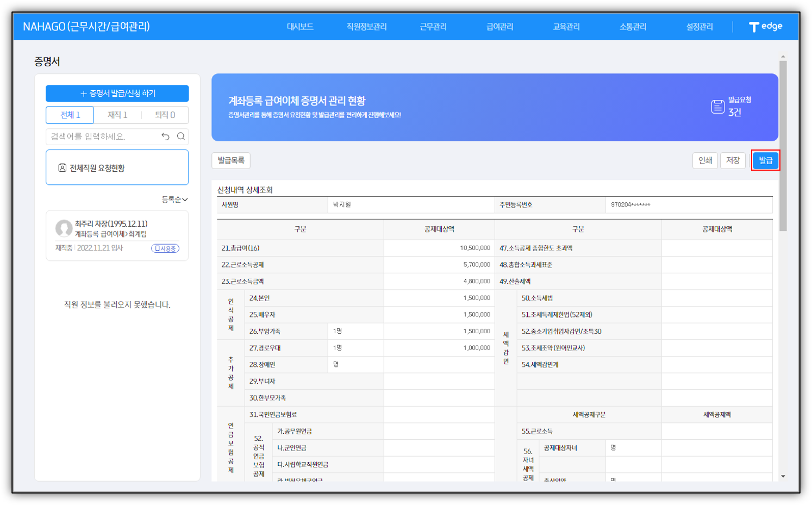The height and width of the screenshot is (505, 812).
Task: Click the 재직중 2022.11.21 입사 text
Action: click(89, 248)
